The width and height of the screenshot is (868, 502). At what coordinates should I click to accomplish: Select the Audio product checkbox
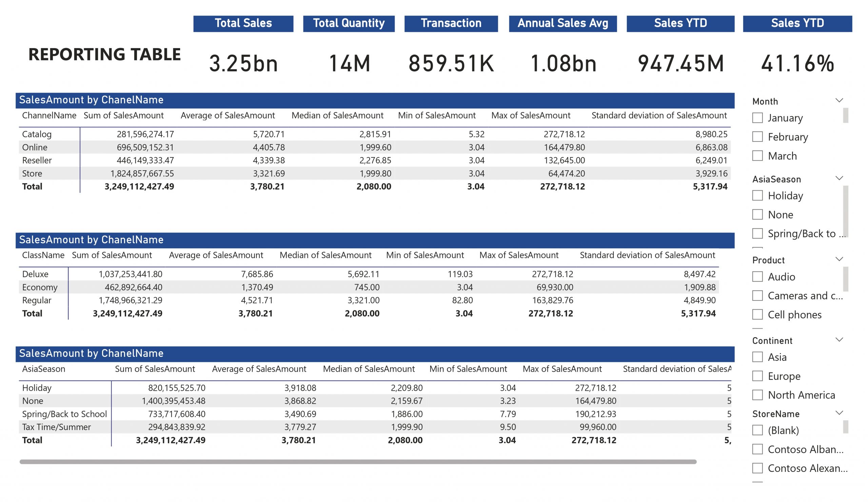coord(757,276)
